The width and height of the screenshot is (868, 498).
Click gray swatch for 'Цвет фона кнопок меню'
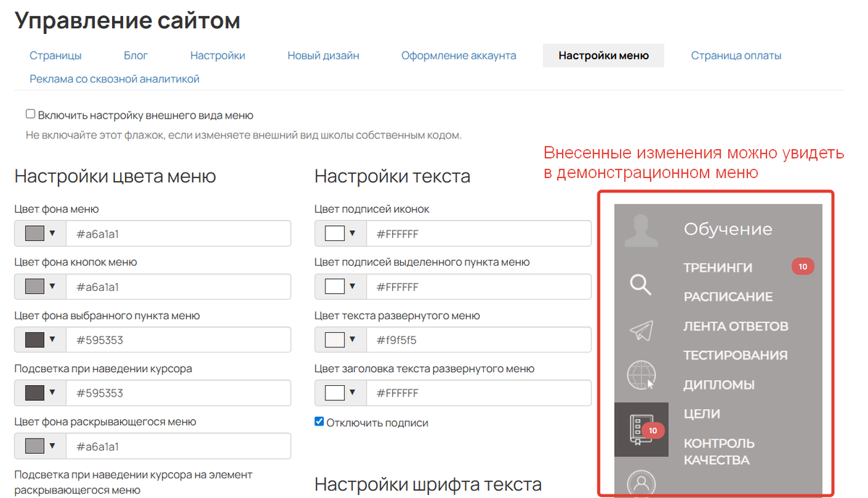[x=35, y=287]
